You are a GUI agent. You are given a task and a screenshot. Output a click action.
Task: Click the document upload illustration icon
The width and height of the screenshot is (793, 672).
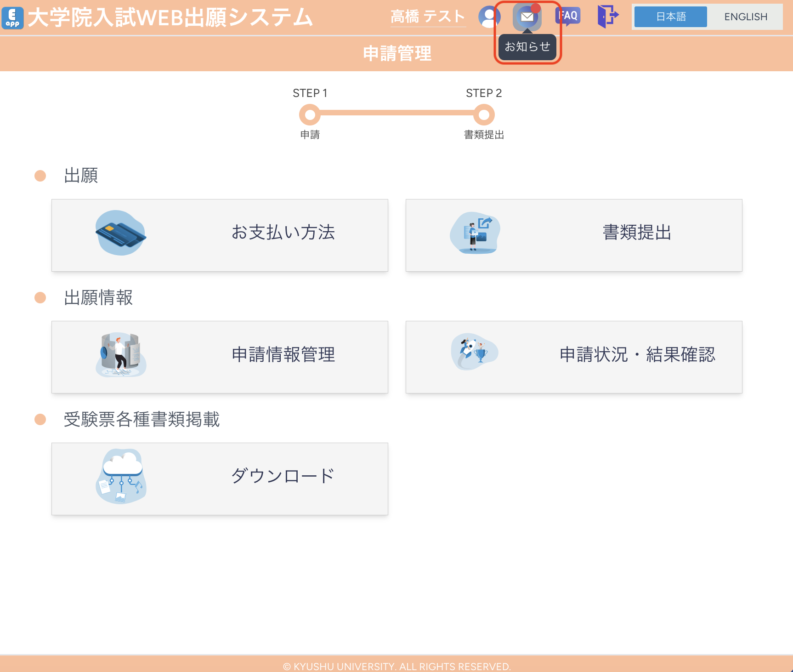[475, 233]
